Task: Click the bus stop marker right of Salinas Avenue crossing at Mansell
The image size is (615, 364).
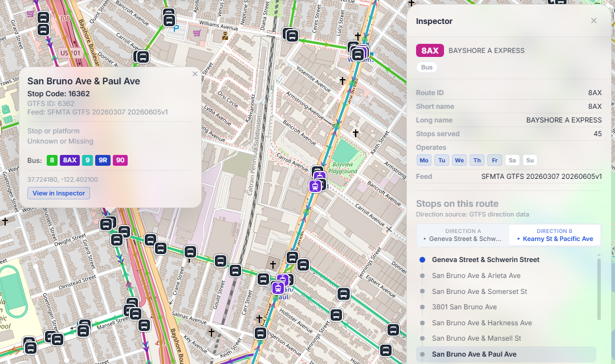Action: click(144, 325)
